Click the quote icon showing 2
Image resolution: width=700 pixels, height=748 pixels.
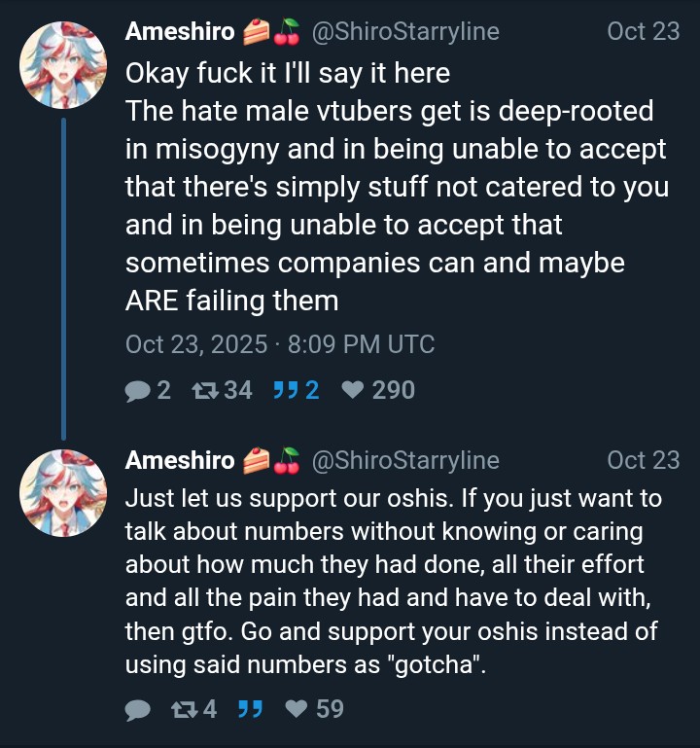pos(284,390)
